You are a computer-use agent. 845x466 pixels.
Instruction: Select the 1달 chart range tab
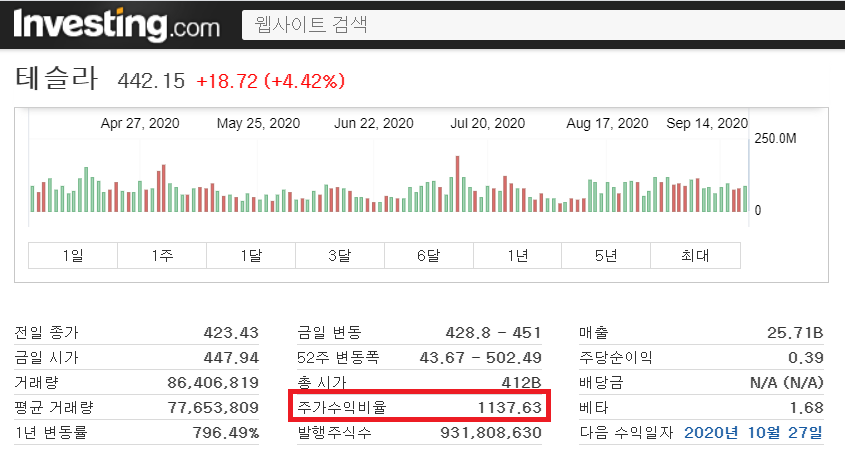pyautogui.click(x=251, y=255)
